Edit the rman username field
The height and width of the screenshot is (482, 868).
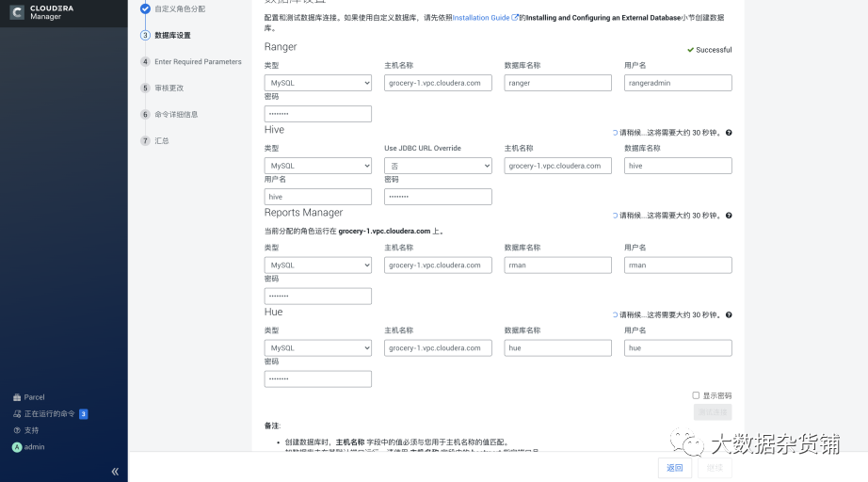678,265
